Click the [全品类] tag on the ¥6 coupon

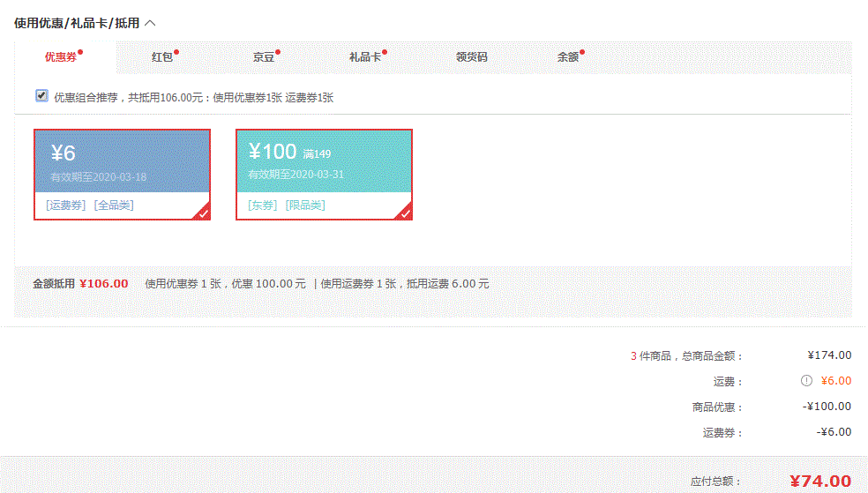(x=114, y=205)
